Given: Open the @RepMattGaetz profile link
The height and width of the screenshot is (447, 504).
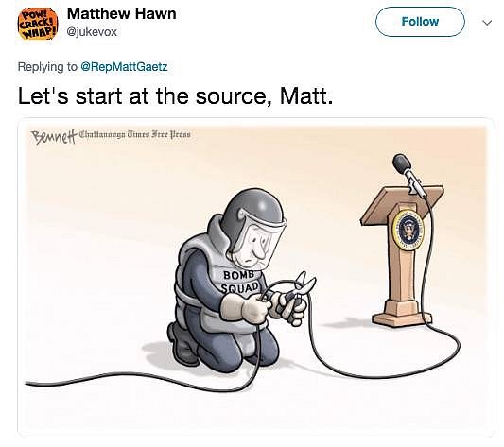Looking at the screenshot, I should pyautogui.click(x=124, y=67).
